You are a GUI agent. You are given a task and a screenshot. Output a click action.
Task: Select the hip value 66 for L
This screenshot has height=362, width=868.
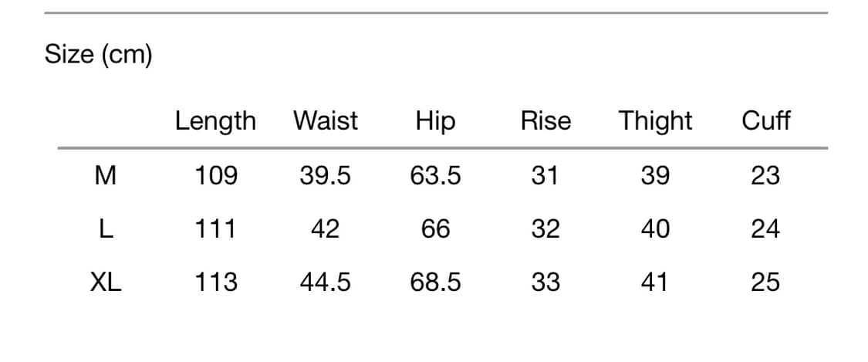435,229
